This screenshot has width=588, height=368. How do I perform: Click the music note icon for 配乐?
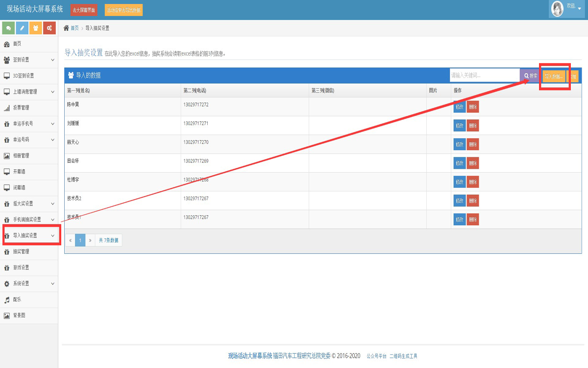(7, 299)
